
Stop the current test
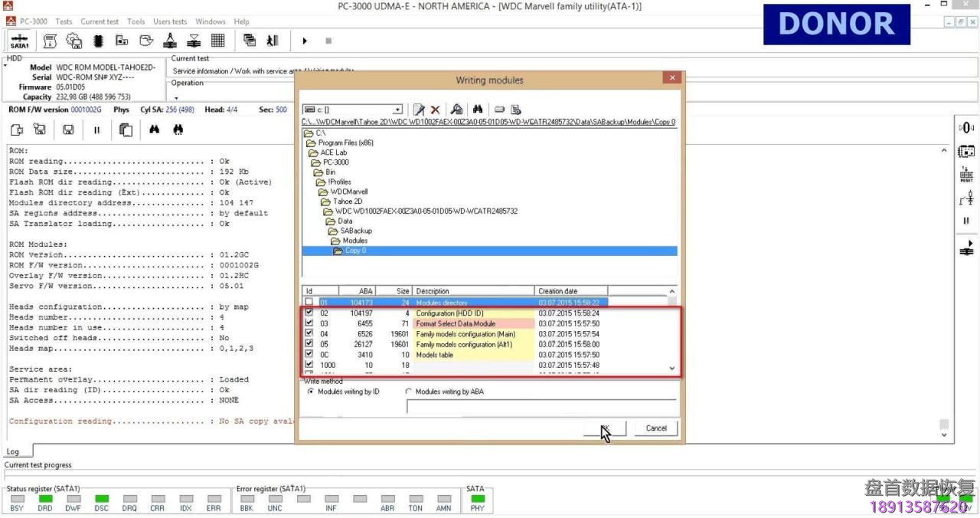(329, 41)
